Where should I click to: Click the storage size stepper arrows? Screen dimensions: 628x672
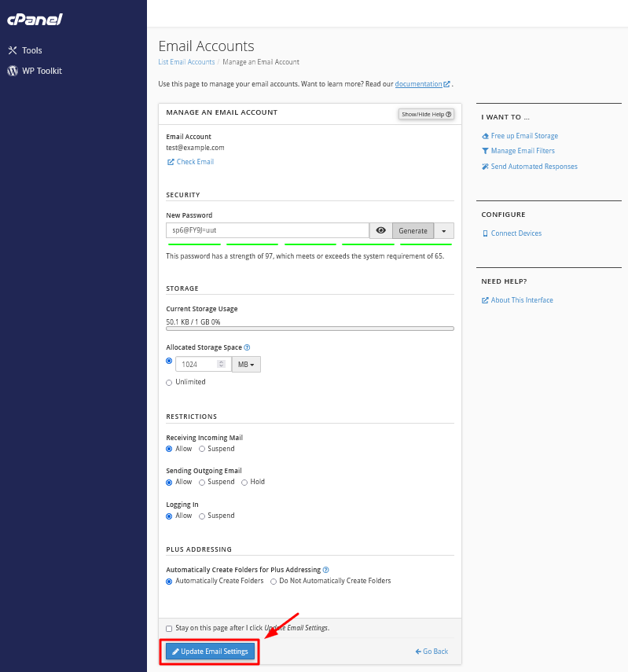point(221,364)
